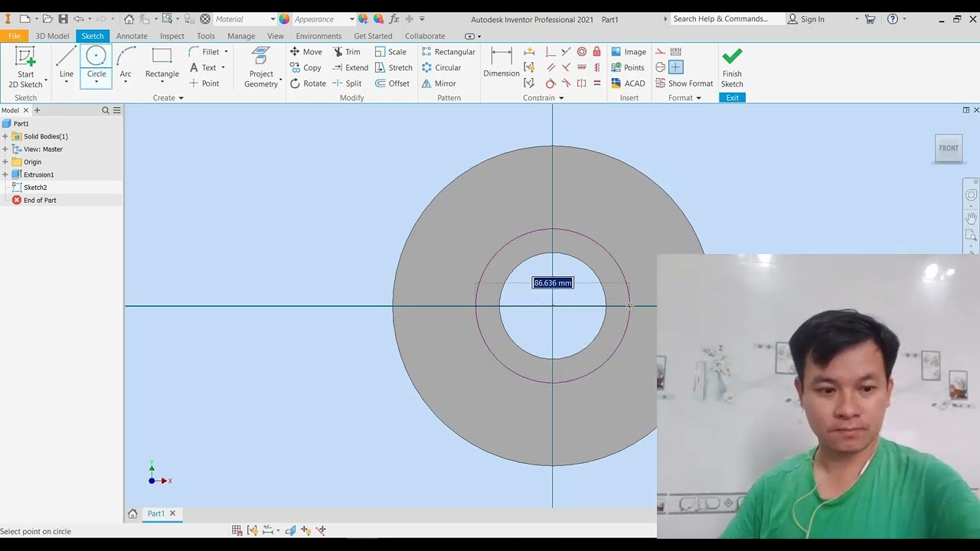Expand the Origin folder node
Screen dimensions: 980x551
(5, 162)
